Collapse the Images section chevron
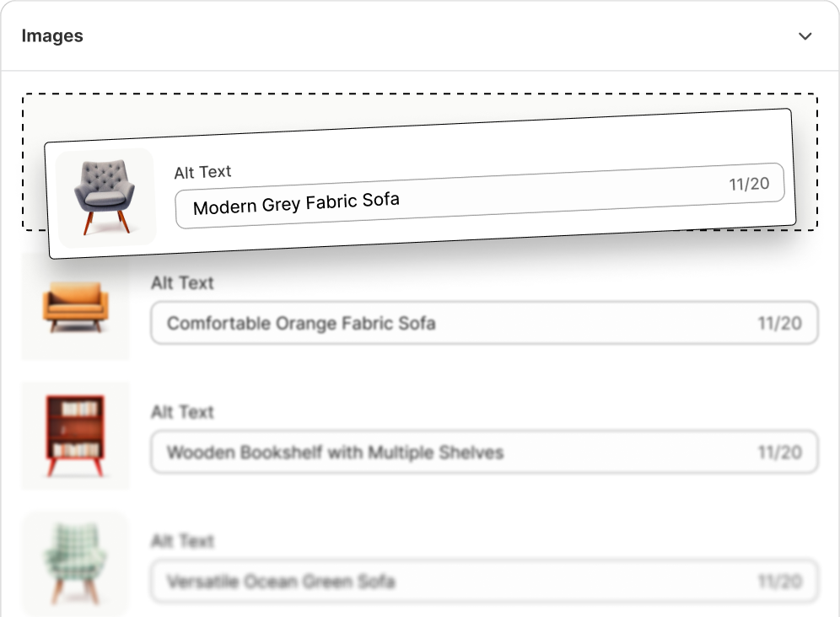840x617 pixels. [x=805, y=36]
